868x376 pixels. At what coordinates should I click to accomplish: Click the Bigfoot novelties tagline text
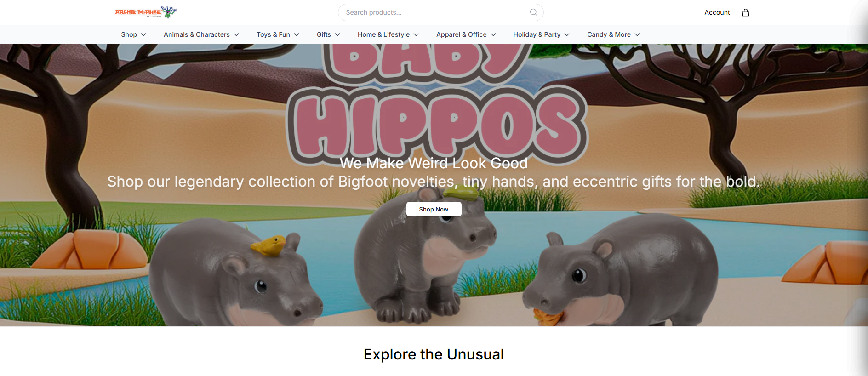coord(434,182)
